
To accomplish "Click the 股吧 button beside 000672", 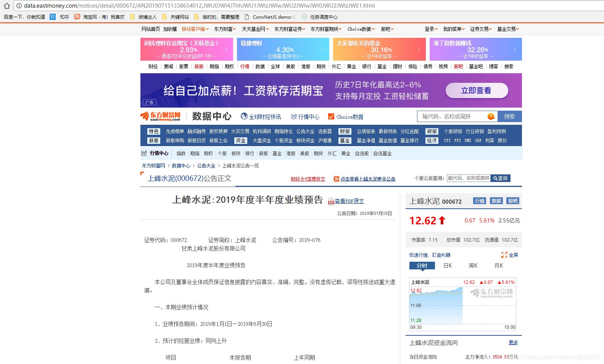I will pyautogui.click(x=513, y=201).
